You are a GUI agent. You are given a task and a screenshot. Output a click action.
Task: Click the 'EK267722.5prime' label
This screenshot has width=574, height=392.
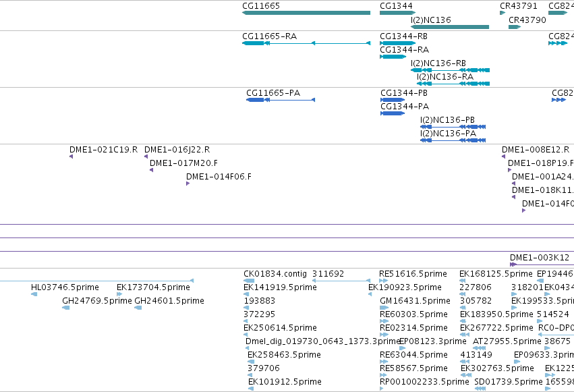click(496, 328)
